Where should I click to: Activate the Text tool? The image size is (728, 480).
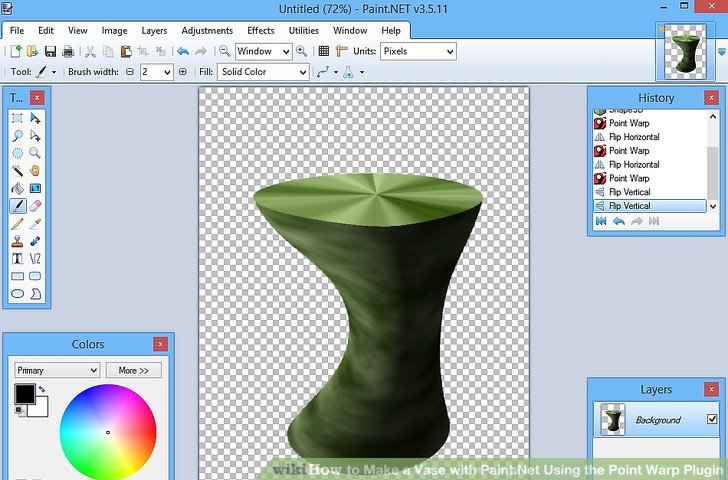pos(18,258)
